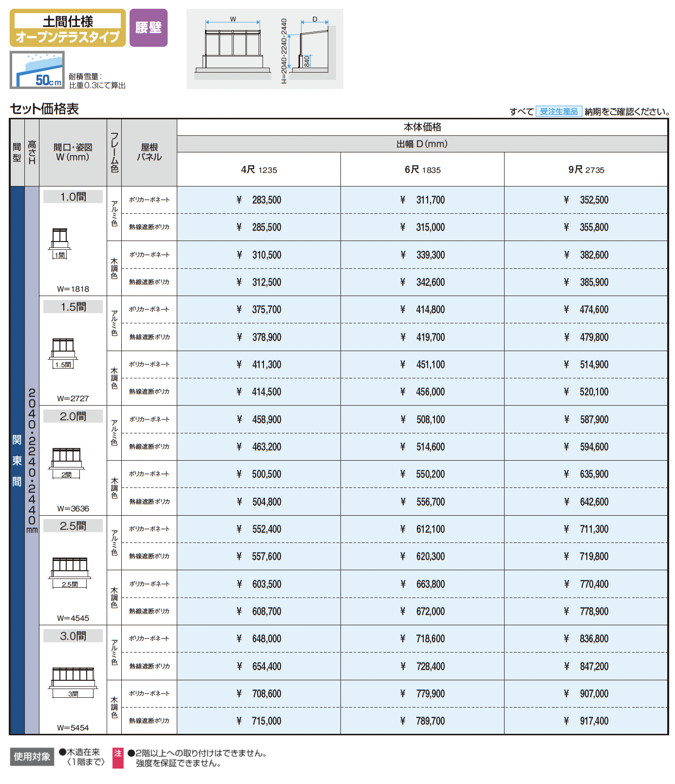Select the 6尺 1835 column header
Viewport: 675px width, 784px height.
[x=422, y=169]
